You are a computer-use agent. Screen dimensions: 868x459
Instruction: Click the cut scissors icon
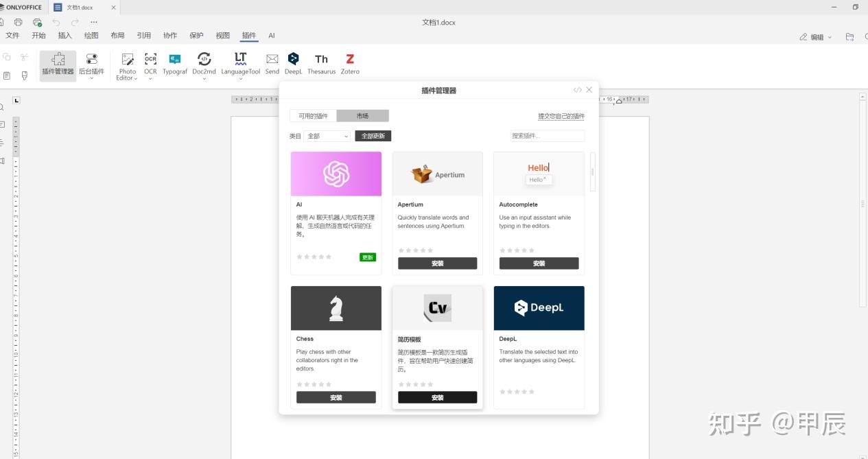coord(25,57)
